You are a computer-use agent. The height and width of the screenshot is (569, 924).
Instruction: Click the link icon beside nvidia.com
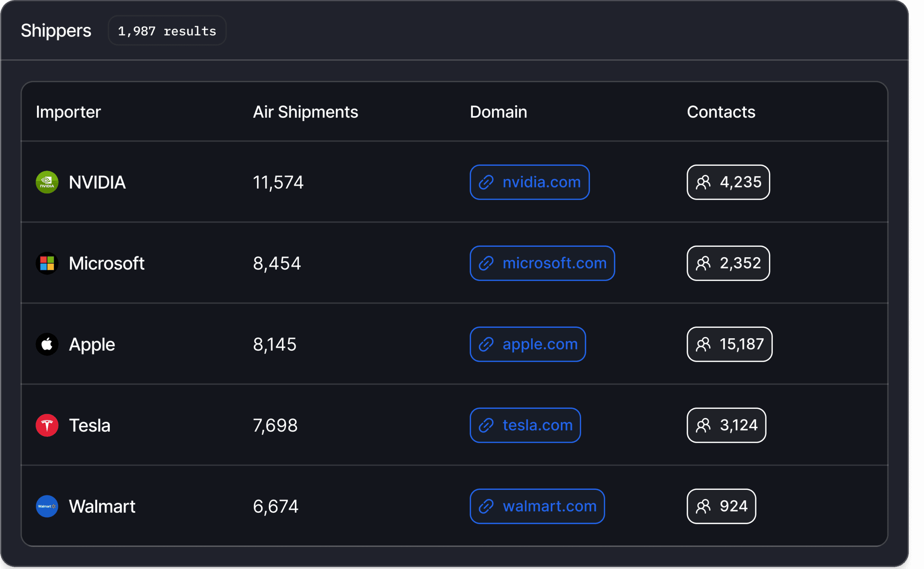pyautogui.click(x=486, y=182)
